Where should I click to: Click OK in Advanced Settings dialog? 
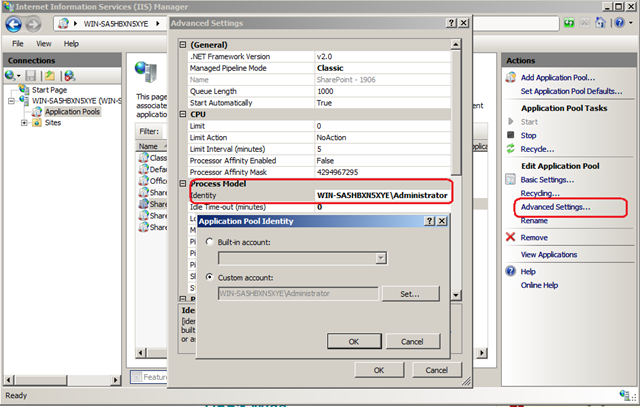379,370
